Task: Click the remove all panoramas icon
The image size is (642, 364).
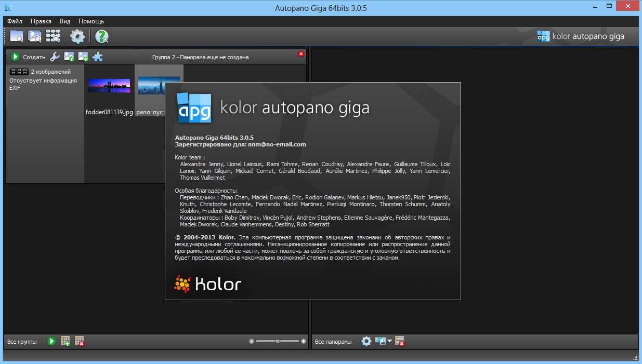Action: pos(400,341)
